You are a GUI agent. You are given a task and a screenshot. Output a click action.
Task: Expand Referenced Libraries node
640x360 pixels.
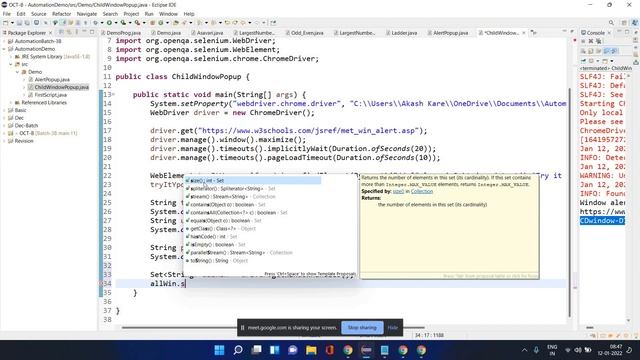pyautogui.click(x=11, y=102)
